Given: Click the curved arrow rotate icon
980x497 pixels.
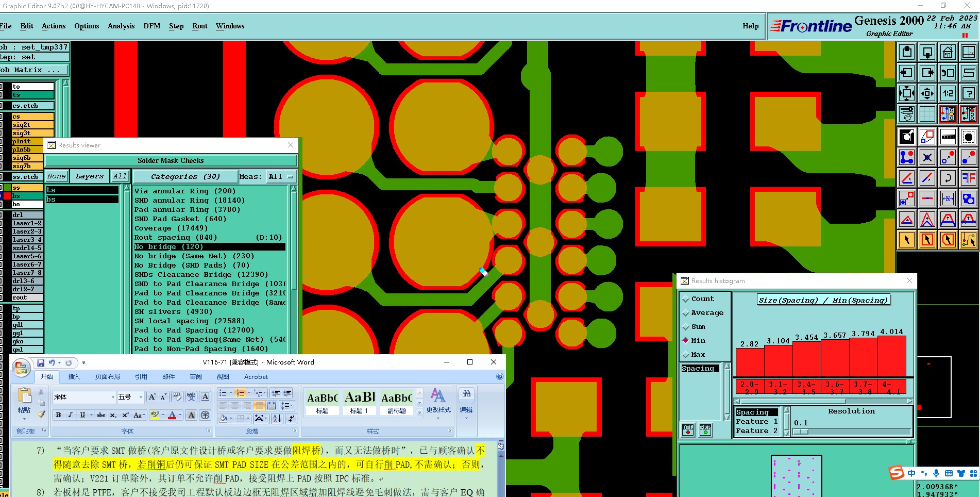Looking at the screenshot, I should tap(948, 178).
